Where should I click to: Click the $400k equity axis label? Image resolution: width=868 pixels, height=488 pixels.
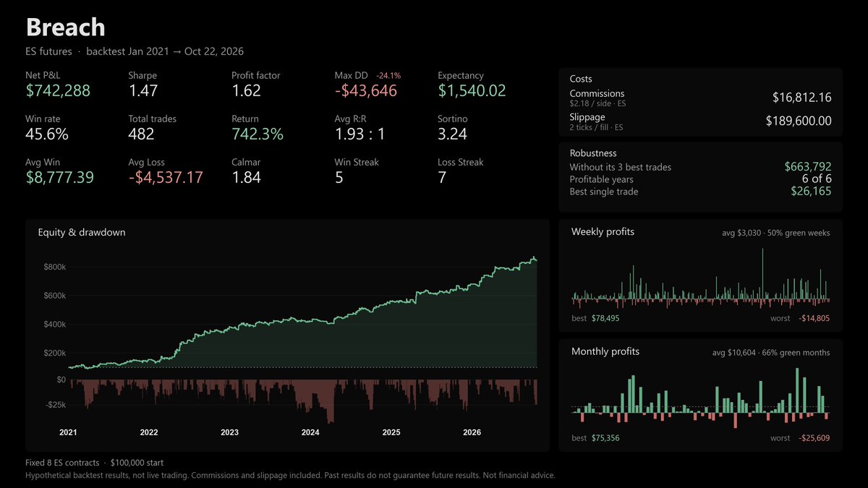click(55, 325)
